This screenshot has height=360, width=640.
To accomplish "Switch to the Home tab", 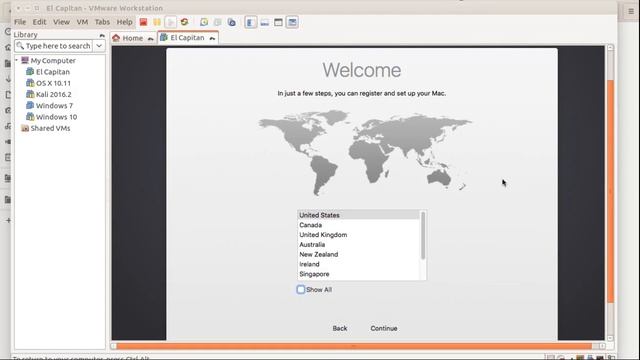I will 133,38.
